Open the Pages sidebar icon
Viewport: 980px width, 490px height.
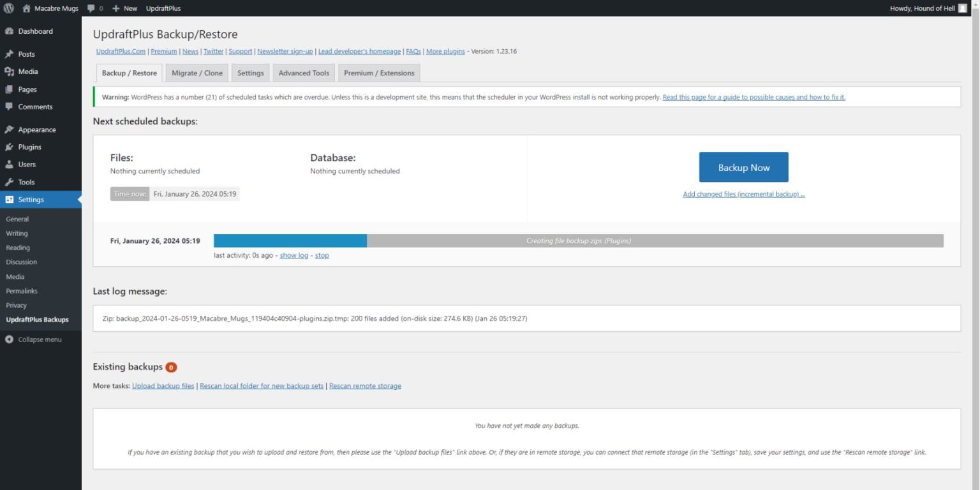pyautogui.click(x=9, y=89)
